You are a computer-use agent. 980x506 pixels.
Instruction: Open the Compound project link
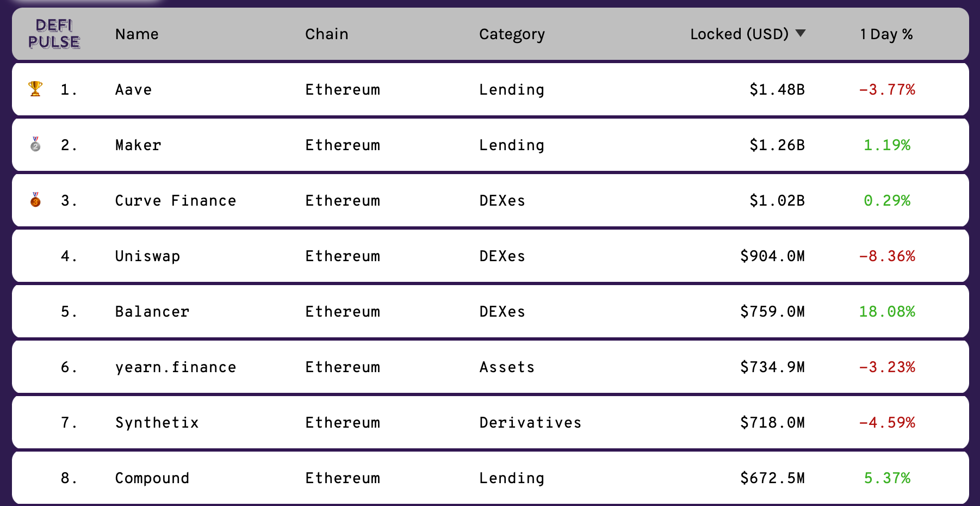coord(152,478)
